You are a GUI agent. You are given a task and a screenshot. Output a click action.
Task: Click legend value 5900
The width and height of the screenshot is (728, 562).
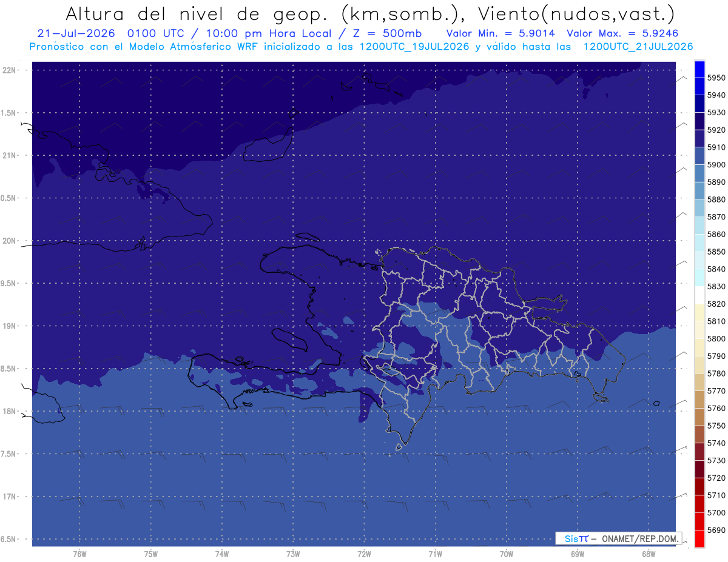[716, 165]
